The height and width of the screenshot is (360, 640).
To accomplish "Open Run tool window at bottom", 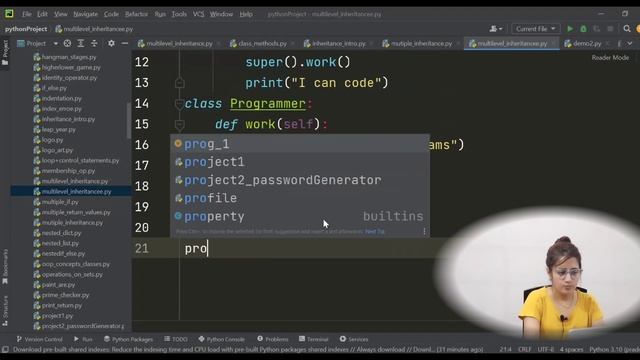I will tap(83, 339).
